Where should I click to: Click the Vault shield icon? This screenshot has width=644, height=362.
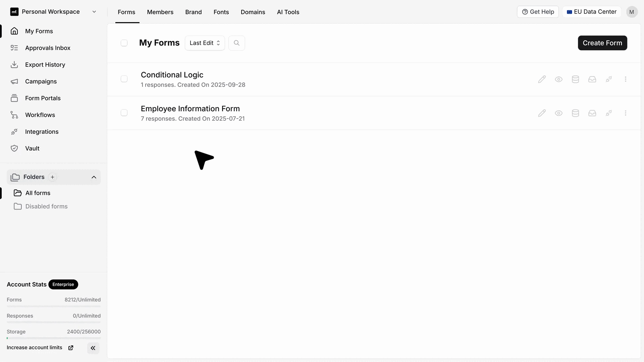[14, 148]
